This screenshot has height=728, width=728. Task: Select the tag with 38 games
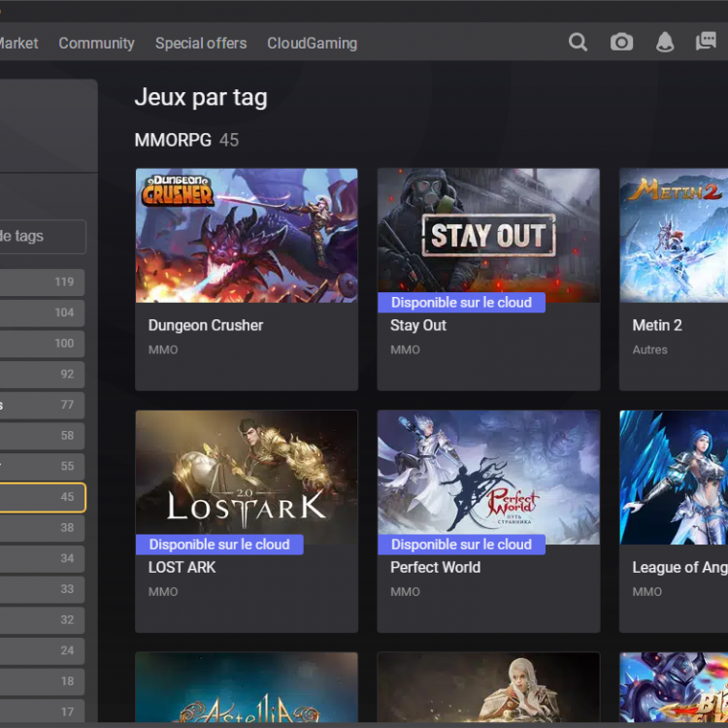point(43,528)
